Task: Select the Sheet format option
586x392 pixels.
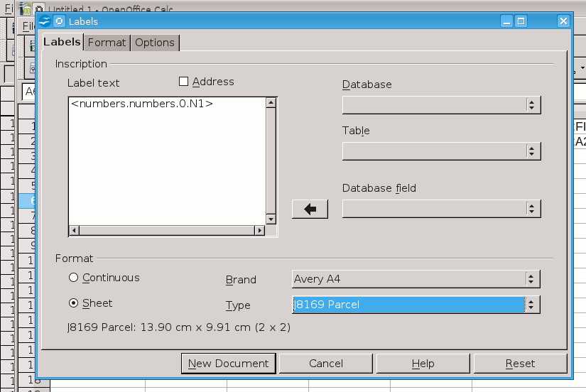Action: coord(73,303)
